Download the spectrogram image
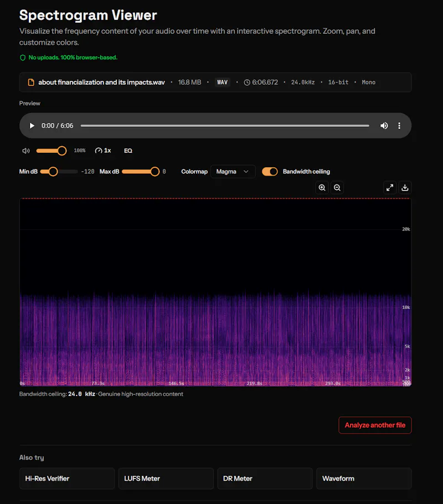The image size is (443, 504). tap(405, 188)
